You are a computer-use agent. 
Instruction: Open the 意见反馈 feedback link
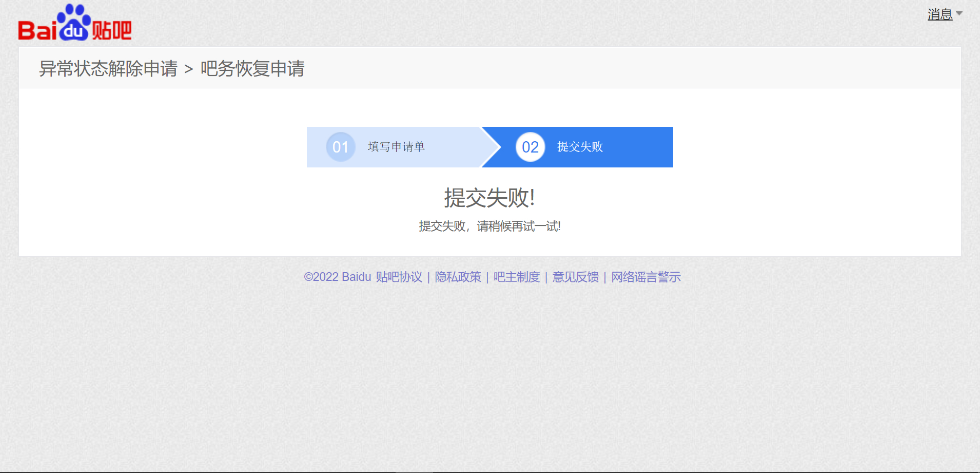click(575, 277)
